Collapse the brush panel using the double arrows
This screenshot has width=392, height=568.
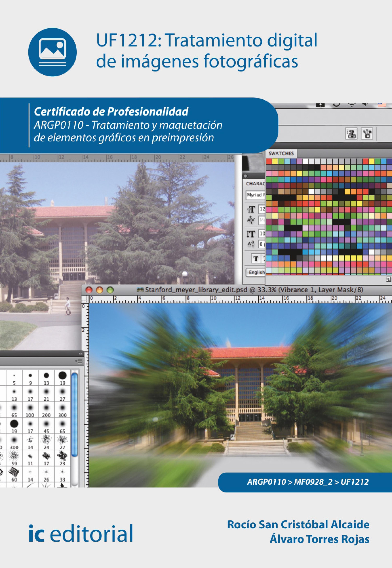pyautogui.click(x=81, y=354)
